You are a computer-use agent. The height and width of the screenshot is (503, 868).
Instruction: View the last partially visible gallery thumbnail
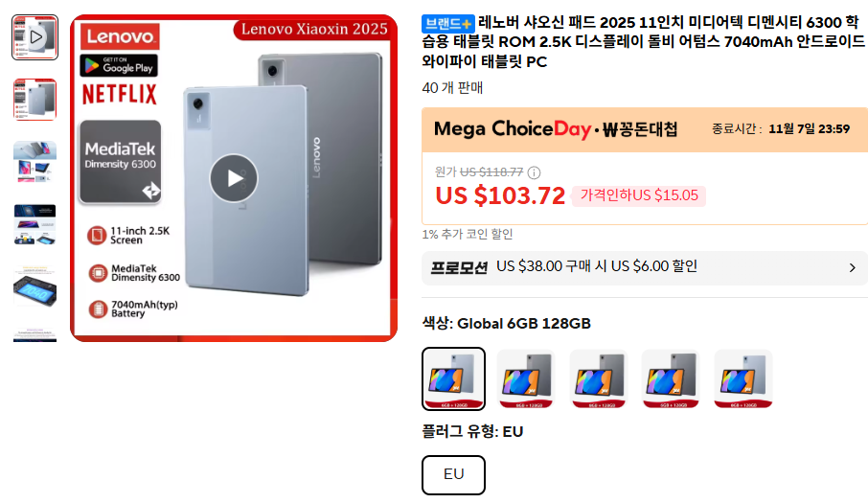point(34,334)
